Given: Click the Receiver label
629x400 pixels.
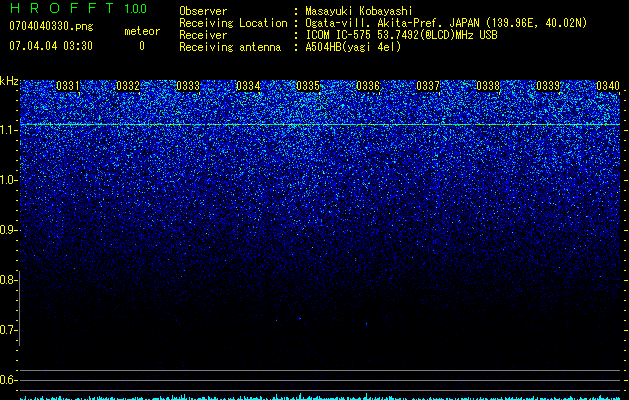Looking at the screenshot, I should [x=203, y=35].
